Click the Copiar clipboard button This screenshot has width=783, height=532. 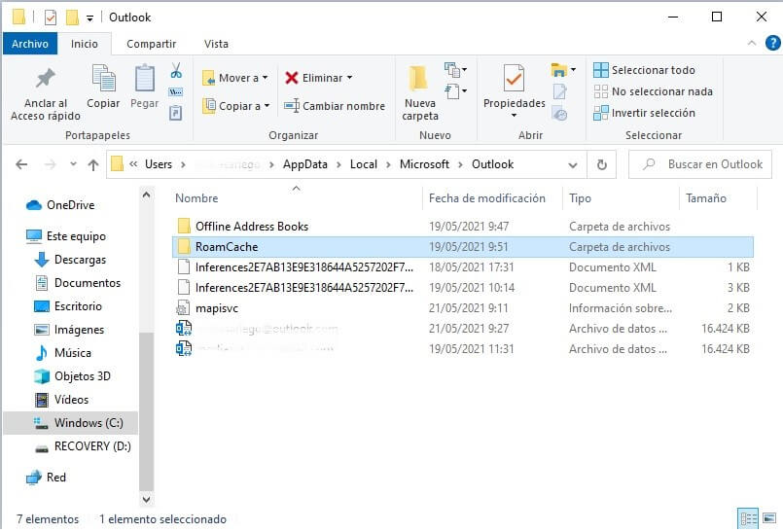pyautogui.click(x=103, y=87)
